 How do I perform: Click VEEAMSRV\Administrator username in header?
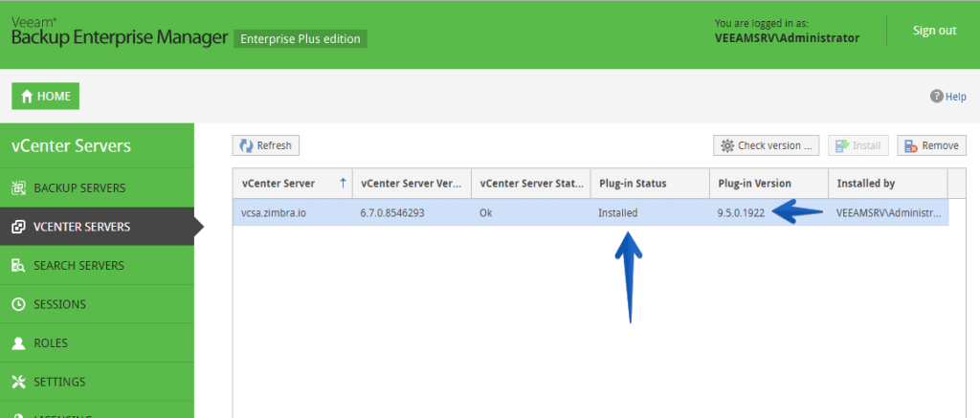click(787, 38)
